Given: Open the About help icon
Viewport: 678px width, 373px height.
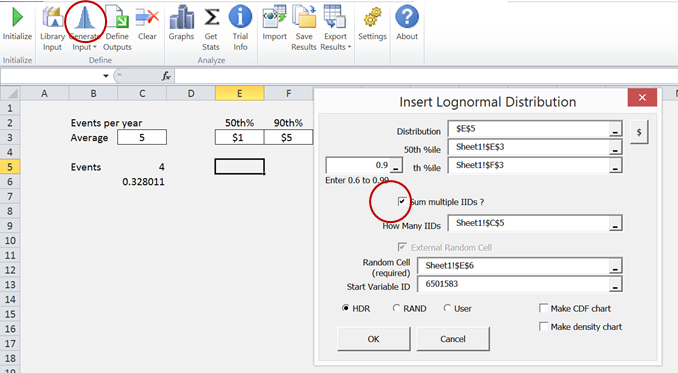Looking at the screenshot, I should 407,22.
